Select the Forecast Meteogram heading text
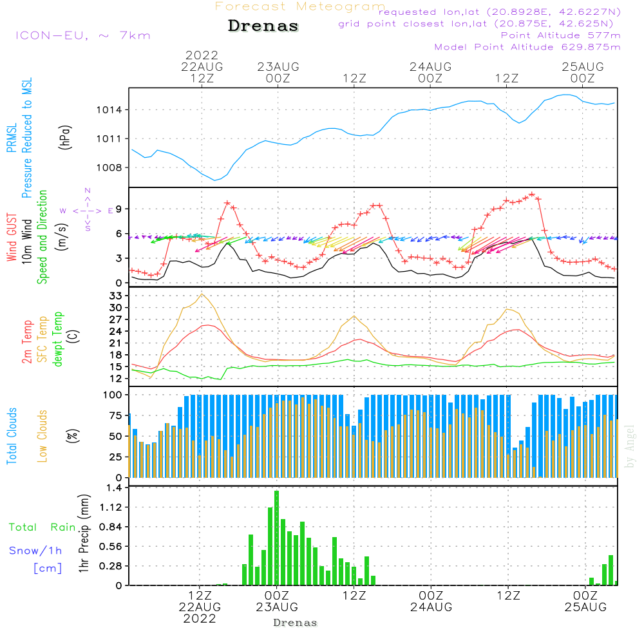The height and width of the screenshot is (644, 644). pyautogui.click(x=299, y=6)
